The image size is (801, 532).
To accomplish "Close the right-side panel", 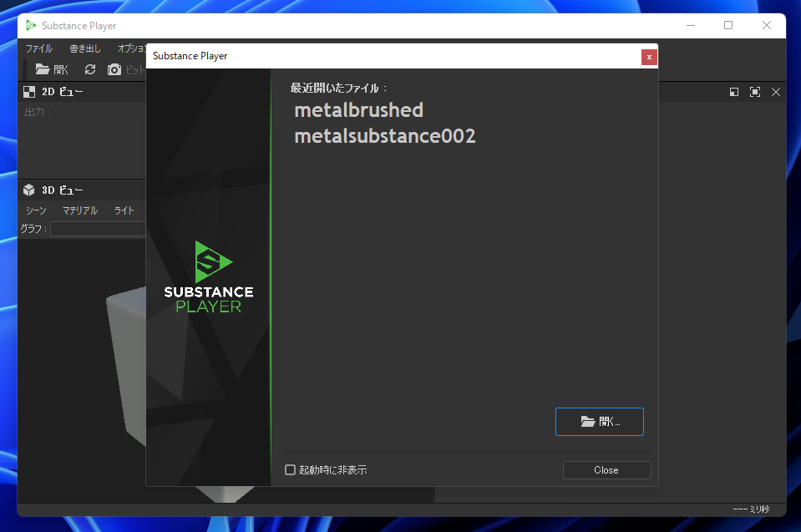I will tap(776, 92).
